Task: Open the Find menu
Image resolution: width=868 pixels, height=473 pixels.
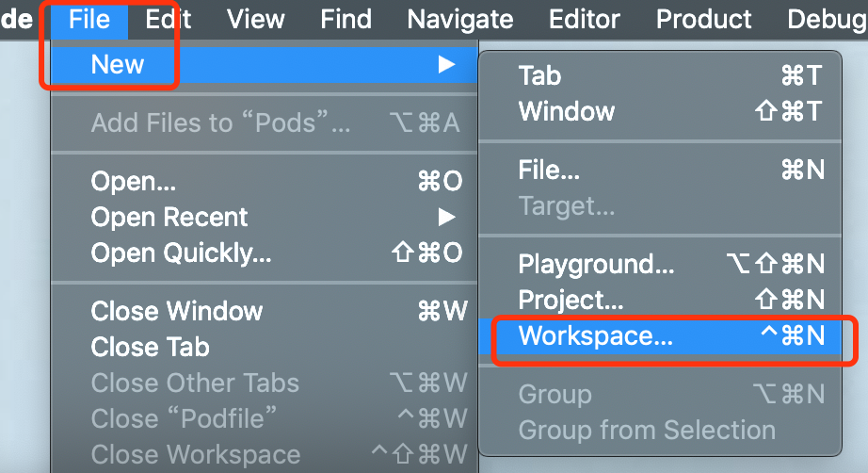Action: pyautogui.click(x=346, y=20)
